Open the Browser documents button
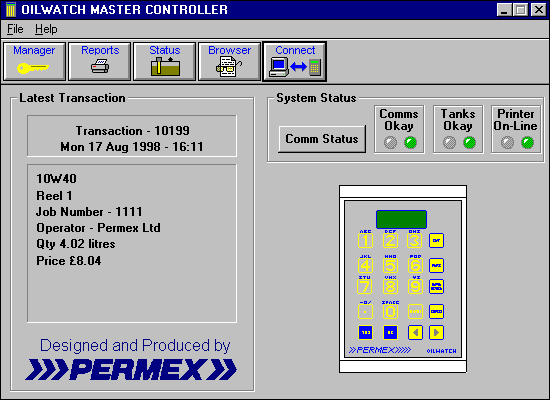 pyautogui.click(x=229, y=61)
